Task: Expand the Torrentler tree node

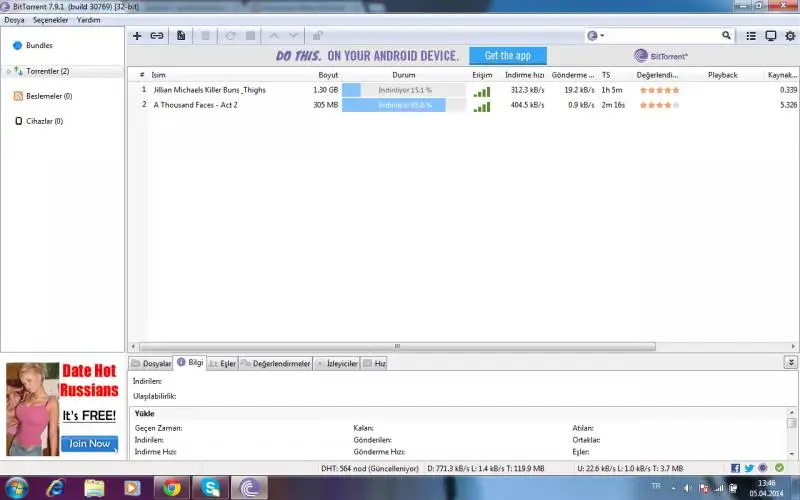Action: 9,72
